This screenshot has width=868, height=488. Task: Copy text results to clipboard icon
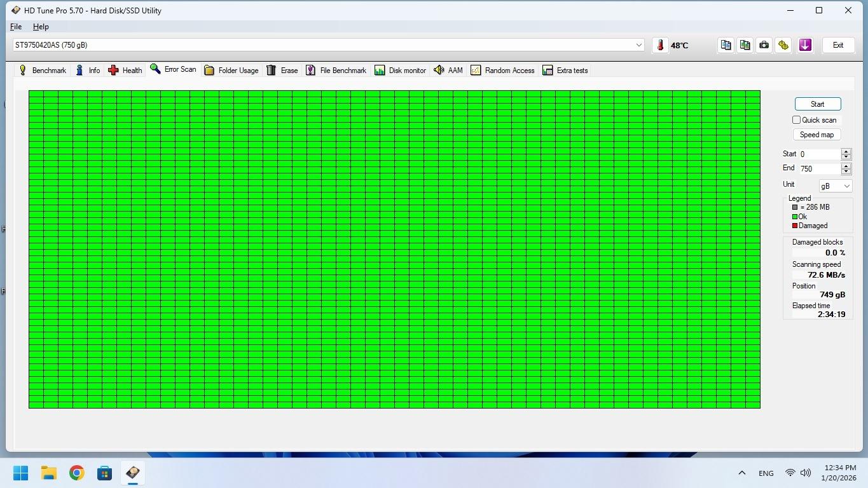click(726, 45)
